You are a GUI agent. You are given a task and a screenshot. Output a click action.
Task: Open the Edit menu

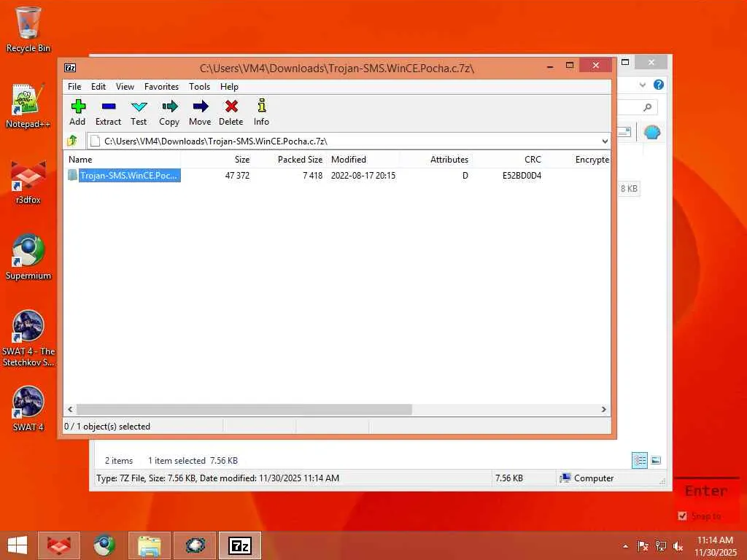tap(98, 87)
